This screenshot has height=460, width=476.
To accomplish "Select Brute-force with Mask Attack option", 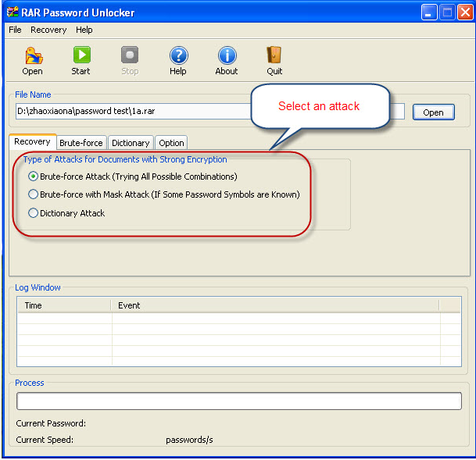I will tap(33, 194).
